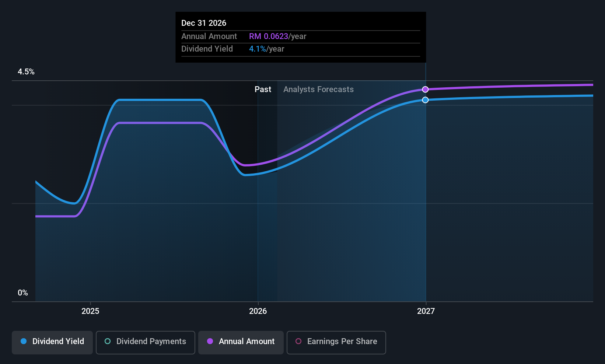Enable the Earnings Per Share series
The height and width of the screenshot is (364, 605).
pos(336,342)
